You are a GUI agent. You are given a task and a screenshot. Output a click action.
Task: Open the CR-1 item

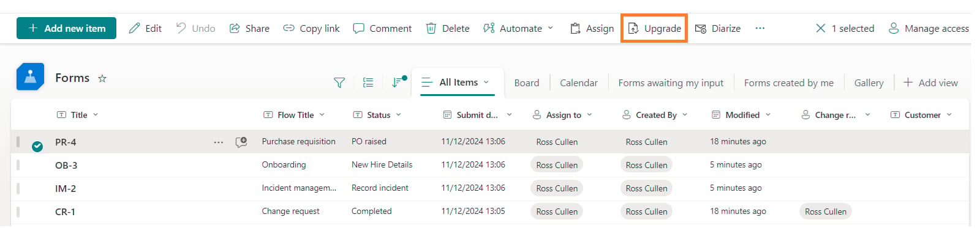point(65,212)
